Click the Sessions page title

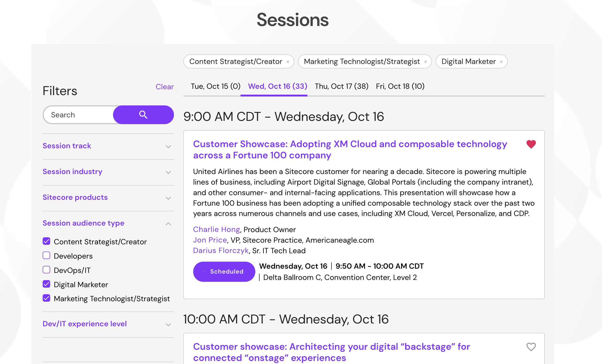[x=293, y=20]
